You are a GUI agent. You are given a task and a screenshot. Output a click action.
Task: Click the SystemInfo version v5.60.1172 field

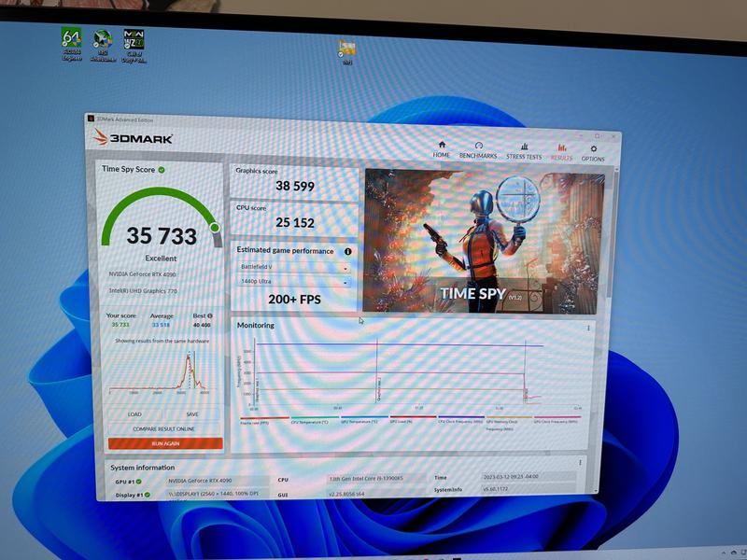(529, 489)
